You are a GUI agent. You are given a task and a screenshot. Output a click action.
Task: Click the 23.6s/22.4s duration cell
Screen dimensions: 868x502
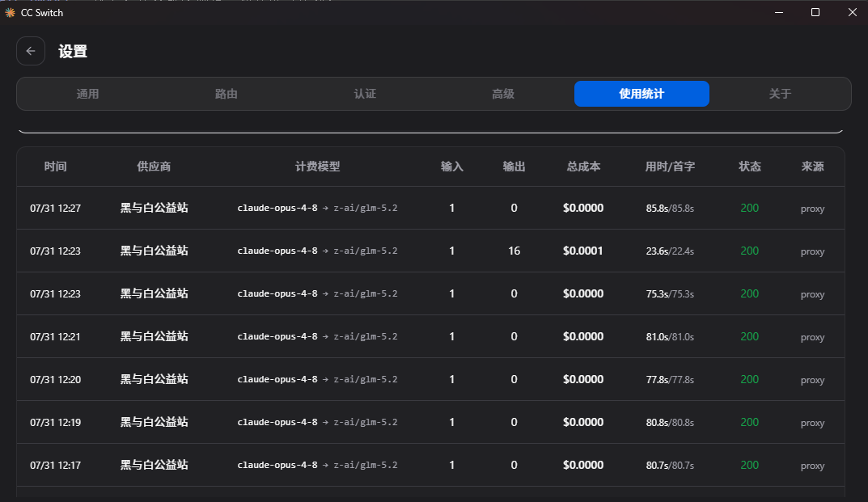pos(670,251)
